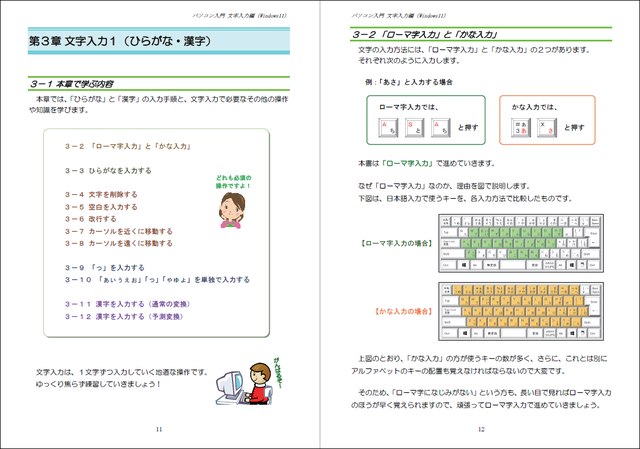Click the example line 例：「あさ」と入力する場合
The height and width of the screenshot is (449, 640).
(x=409, y=82)
